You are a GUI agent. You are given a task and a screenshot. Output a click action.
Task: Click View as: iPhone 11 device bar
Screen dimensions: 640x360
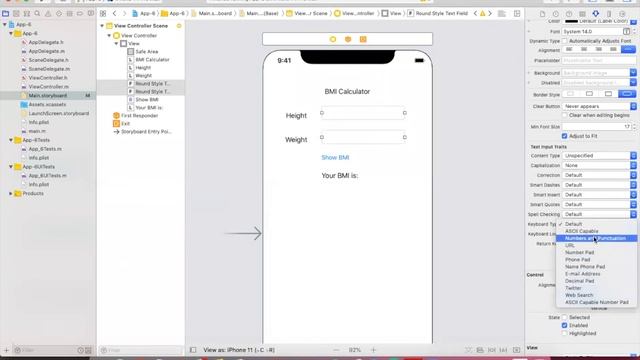[239, 350]
